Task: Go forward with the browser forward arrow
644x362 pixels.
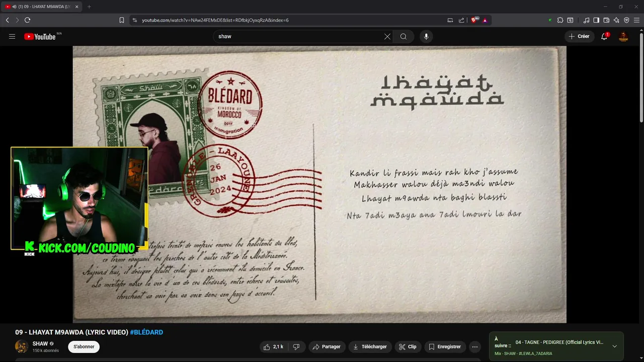Action: pos(17,20)
